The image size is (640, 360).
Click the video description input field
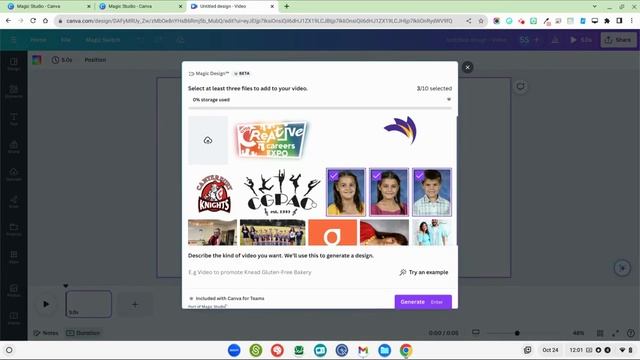(291, 272)
